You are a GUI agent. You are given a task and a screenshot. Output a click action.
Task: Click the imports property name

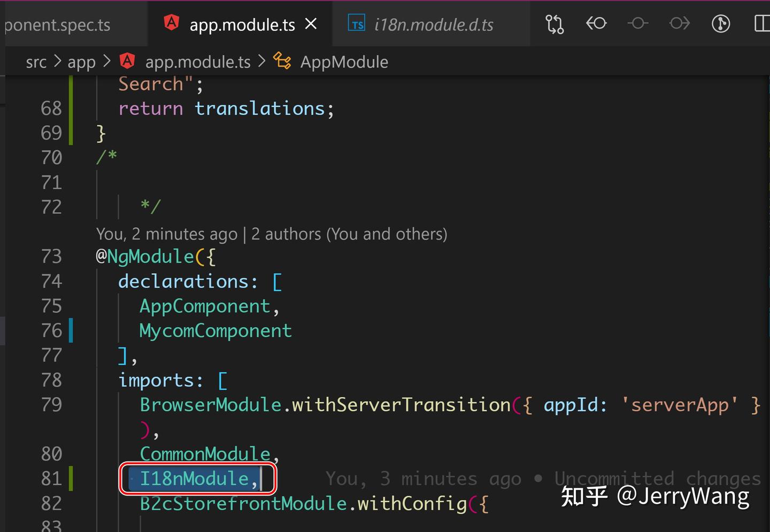[156, 380]
